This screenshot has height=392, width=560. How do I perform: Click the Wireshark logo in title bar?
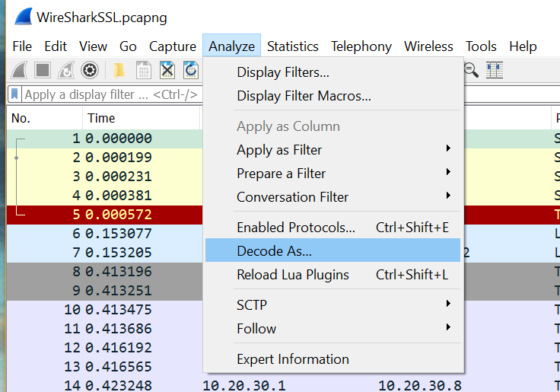click(x=24, y=17)
